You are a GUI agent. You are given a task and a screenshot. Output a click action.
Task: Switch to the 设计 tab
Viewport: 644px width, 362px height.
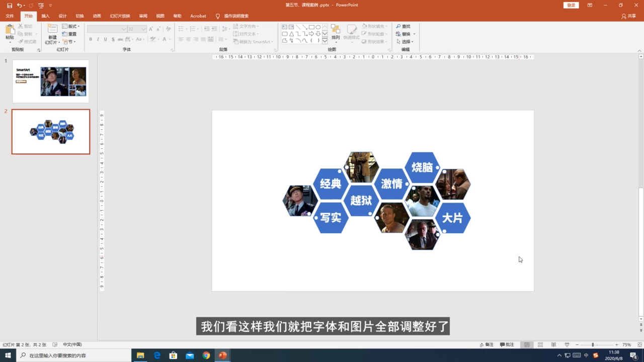point(62,16)
